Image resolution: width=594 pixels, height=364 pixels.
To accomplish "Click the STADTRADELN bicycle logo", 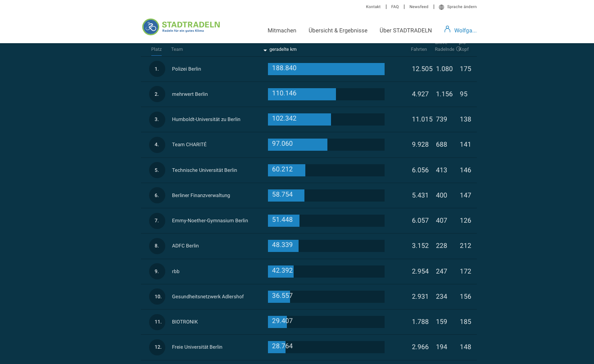I will click(151, 27).
